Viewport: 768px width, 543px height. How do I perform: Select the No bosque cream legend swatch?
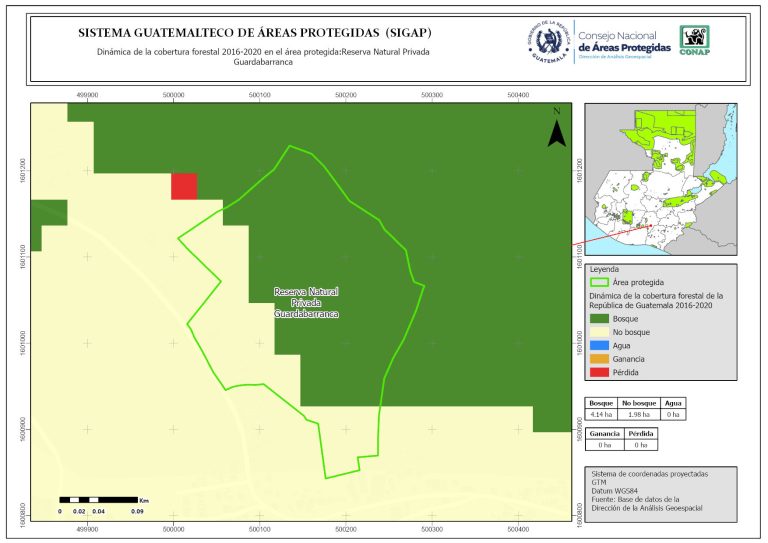pyautogui.click(x=598, y=331)
